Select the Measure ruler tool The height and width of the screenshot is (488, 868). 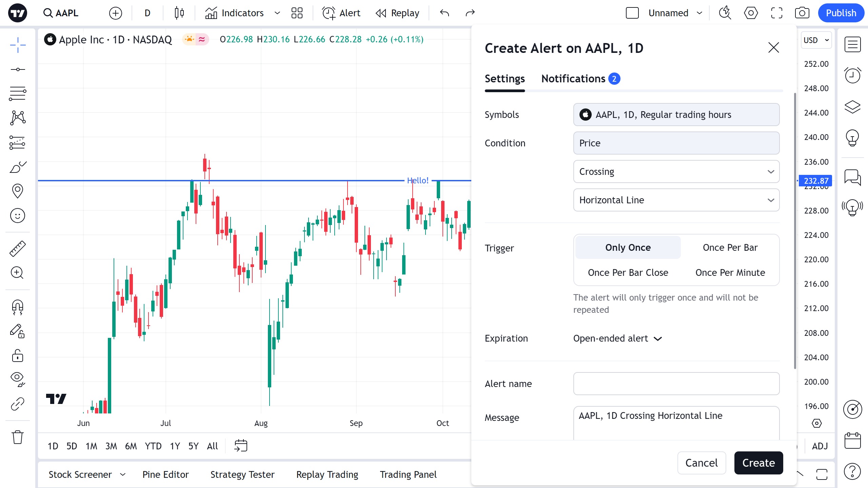17,248
